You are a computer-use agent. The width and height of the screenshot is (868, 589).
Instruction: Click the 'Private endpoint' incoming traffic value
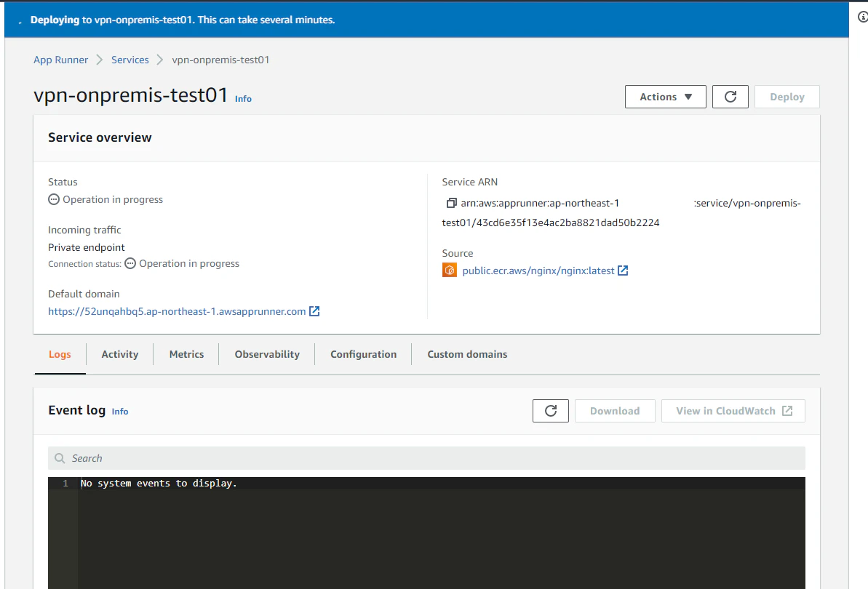pos(87,247)
